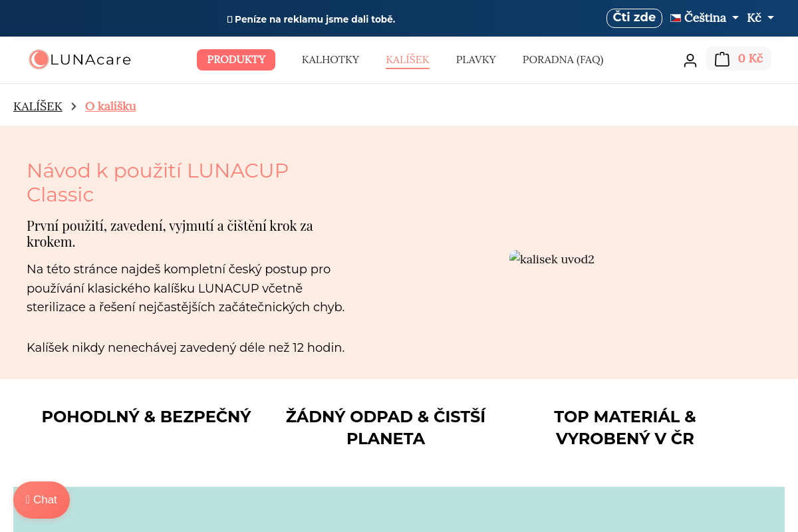Expand the Kč currency dropdown
Image resolution: width=798 pixels, height=532 pixels.
(761, 18)
